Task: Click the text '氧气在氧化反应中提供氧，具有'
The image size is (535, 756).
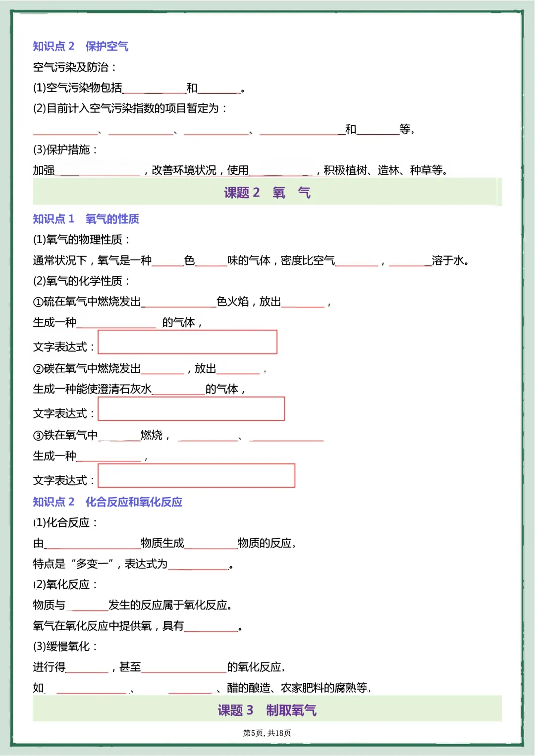Action: [108, 626]
